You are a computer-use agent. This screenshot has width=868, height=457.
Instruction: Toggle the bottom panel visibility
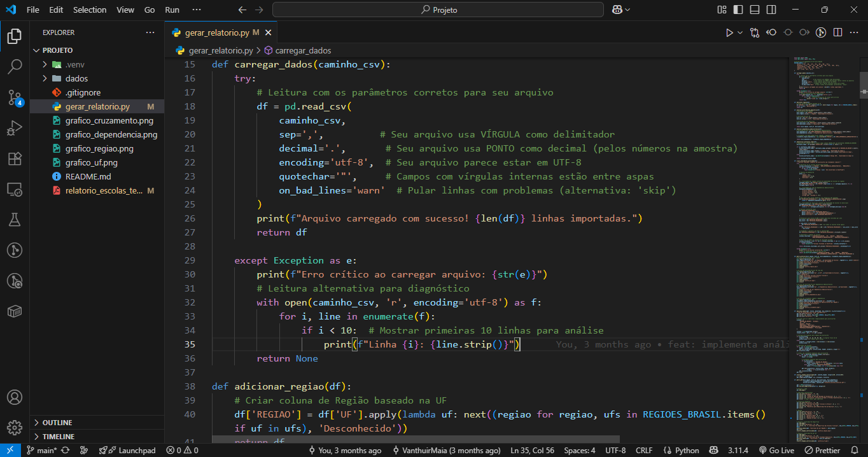tap(754, 10)
